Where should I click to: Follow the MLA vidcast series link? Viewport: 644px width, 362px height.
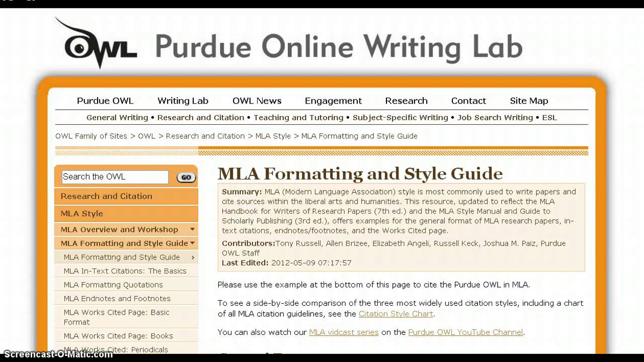(344, 332)
